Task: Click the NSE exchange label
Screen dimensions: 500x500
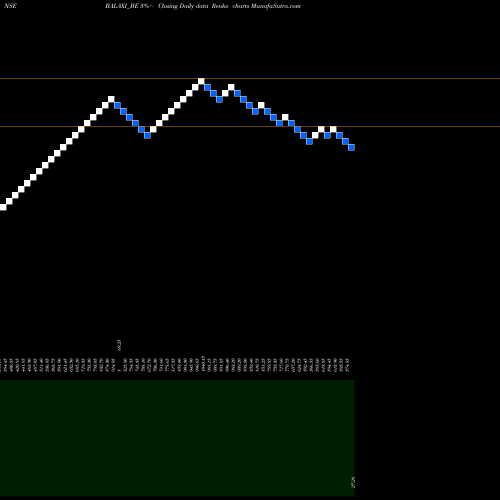Action: (10, 6)
